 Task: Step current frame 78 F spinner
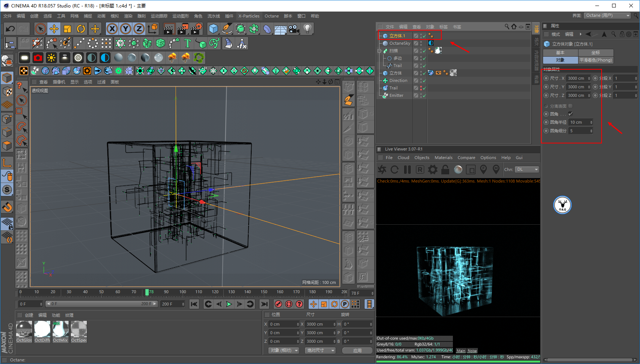[x=372, y=293]
